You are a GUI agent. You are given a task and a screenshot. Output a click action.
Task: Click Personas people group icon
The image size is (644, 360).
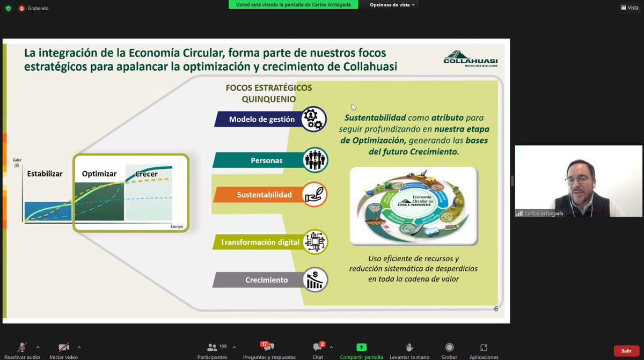tap(314, 160)
